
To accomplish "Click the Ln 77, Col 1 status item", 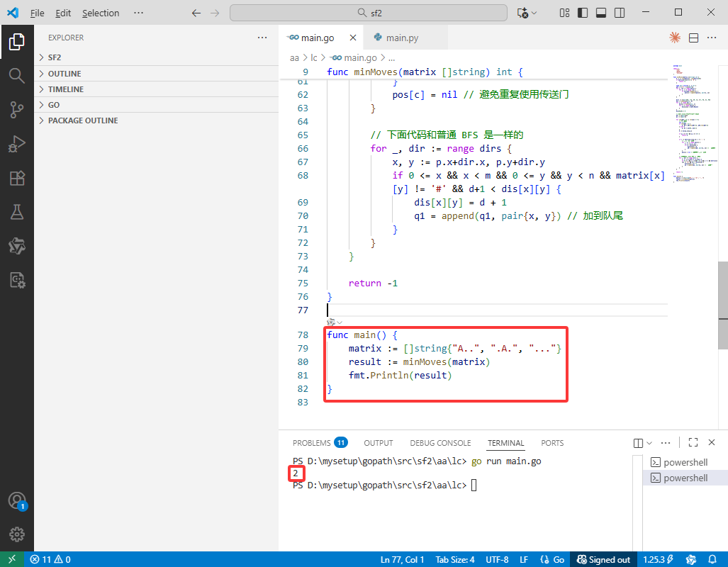I will coord(402,559).
